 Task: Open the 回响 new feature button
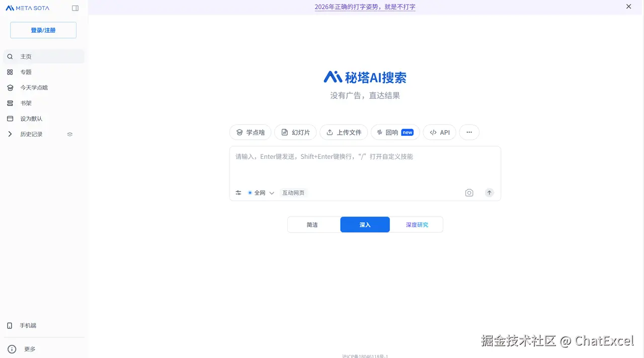pyautogui.click(x=395, y=132)
